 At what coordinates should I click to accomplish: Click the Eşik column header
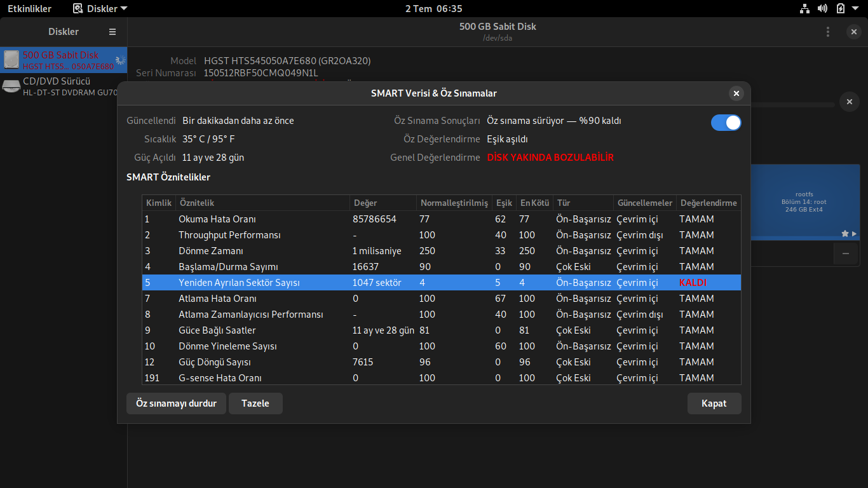coord(504,203)
